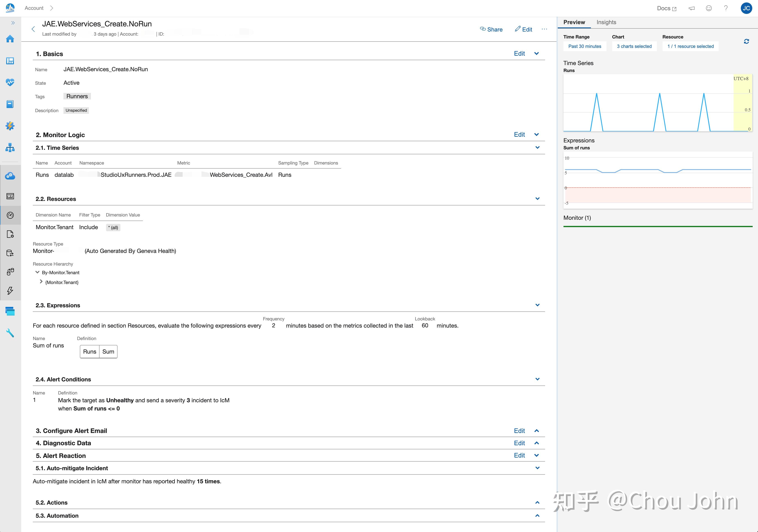The height and width of the screenshot is (532, 758).
Task: Open the announcements megaphone icon
Action: pyautogui.click(x=692, y=8)
